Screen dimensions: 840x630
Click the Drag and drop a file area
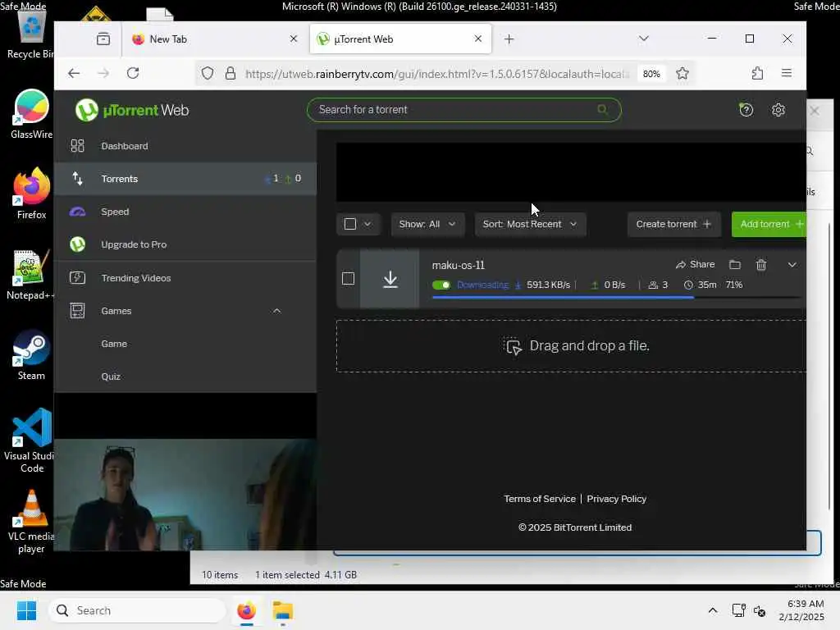click(571, 346)
